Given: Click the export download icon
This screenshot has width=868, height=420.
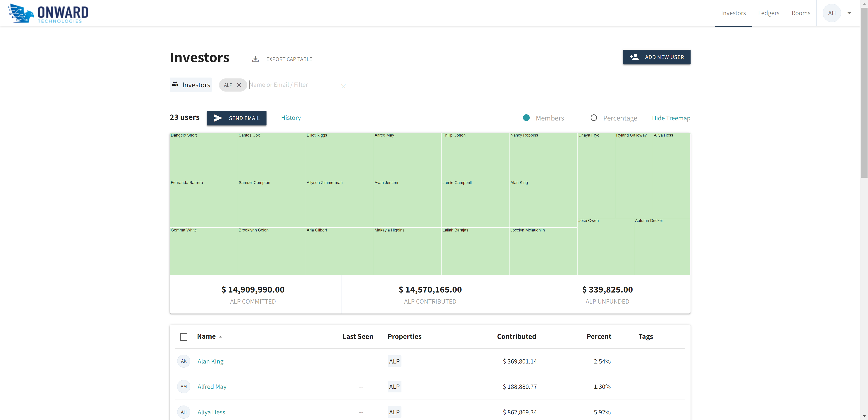Looking at the screenshot, I should [255, 59].
